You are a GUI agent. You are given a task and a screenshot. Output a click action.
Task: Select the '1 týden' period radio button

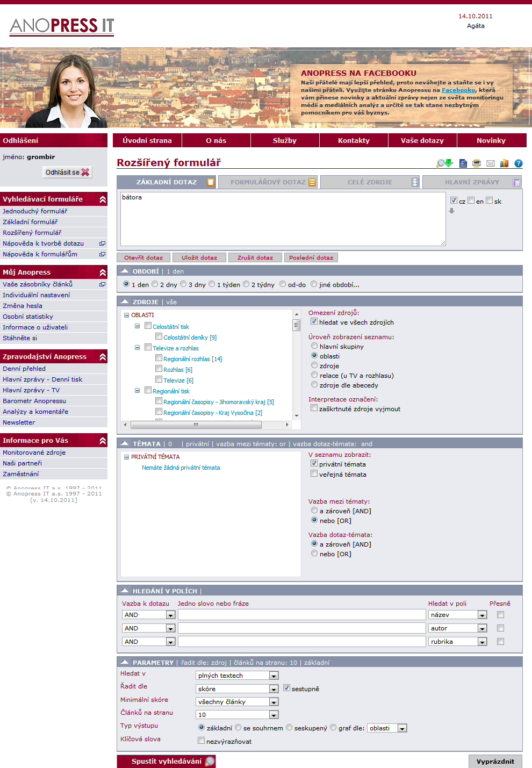tap(212, 284)
